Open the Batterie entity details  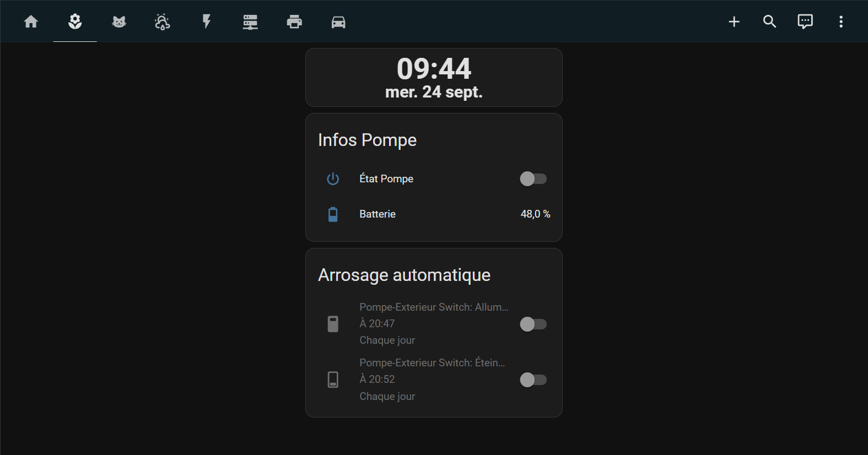[378, 214]
